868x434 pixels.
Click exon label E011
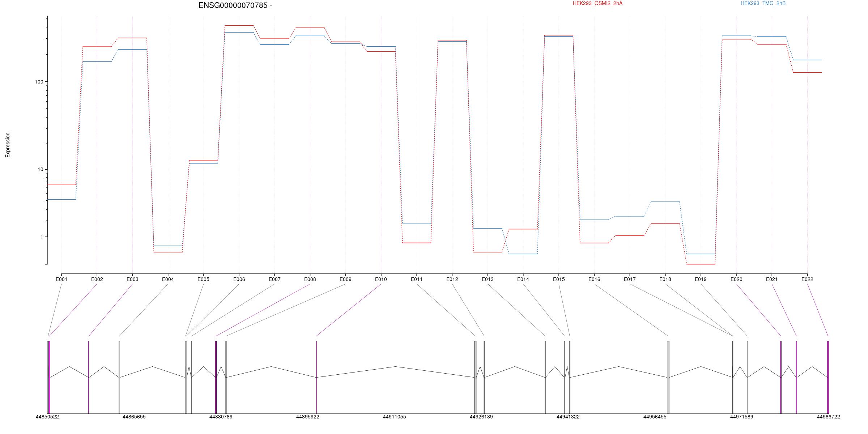point(417,279)
